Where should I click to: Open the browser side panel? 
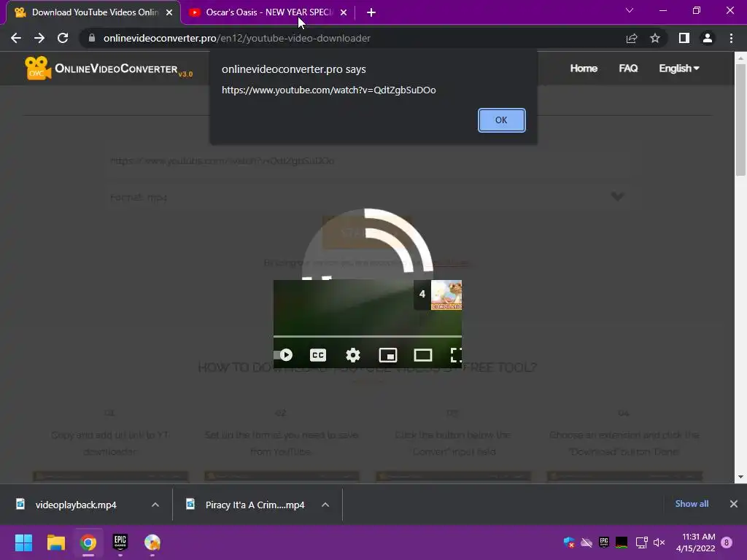click(684, 38)
